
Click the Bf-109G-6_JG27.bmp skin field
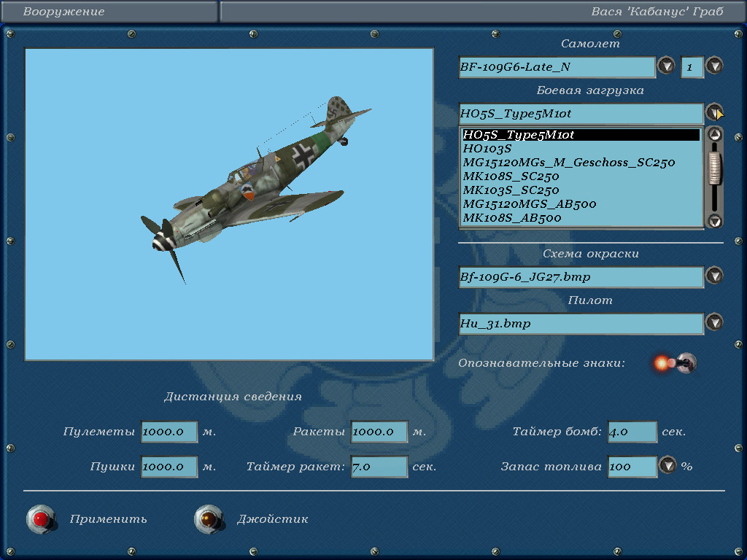click(x=581, y=277)
